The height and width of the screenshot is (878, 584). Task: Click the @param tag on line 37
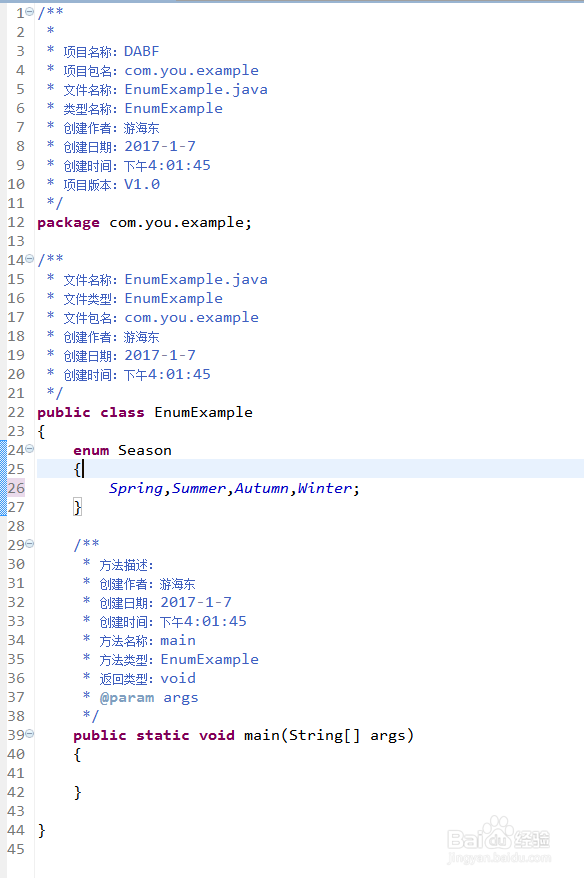coord(127,698)
